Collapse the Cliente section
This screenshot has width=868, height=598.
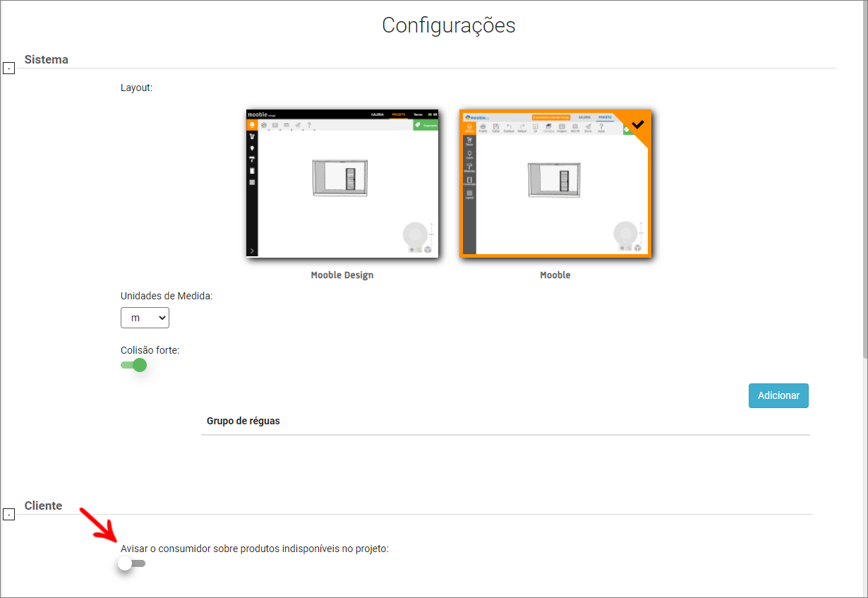pos(8,515)
